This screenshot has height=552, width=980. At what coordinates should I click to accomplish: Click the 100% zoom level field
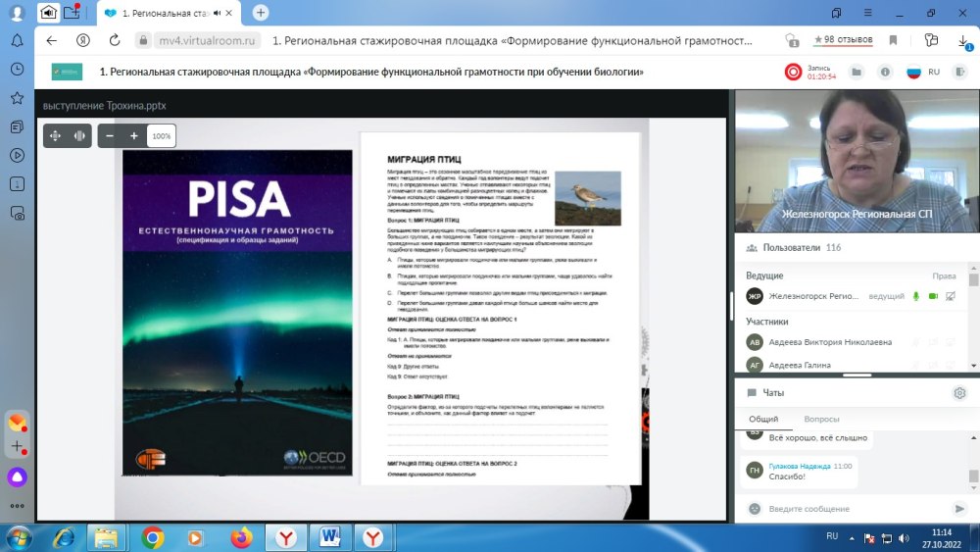(162, 135)
